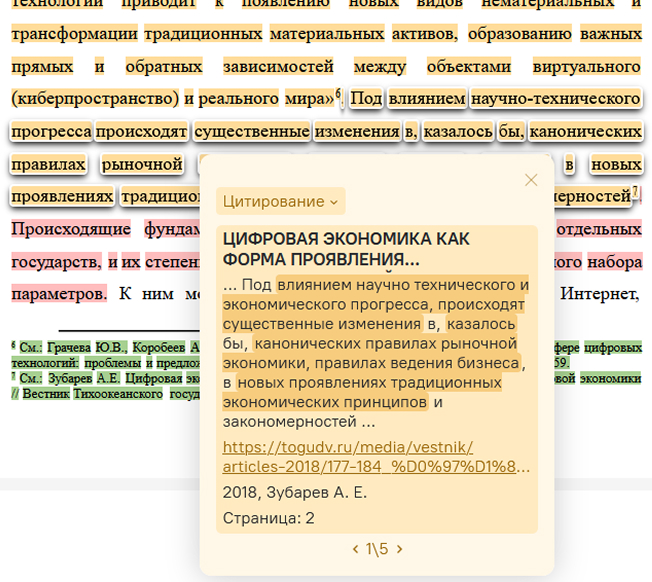Viewport: 652px width, 582px height.
Task: Click the footnote text 'Тихоокеанского'
Action: click(118, 394)
